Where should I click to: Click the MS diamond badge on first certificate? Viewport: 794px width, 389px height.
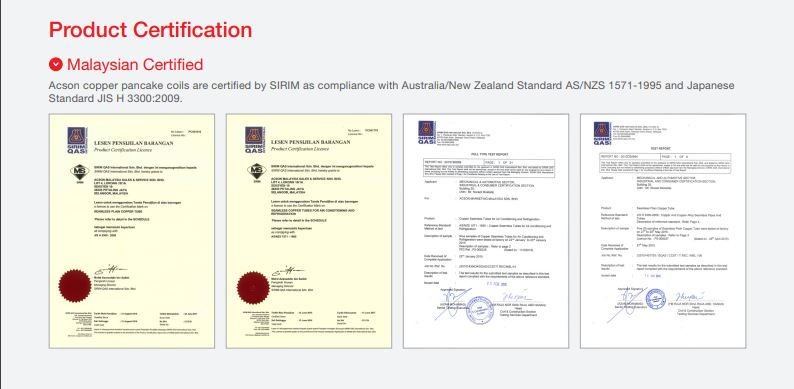(x=80, y=172)
